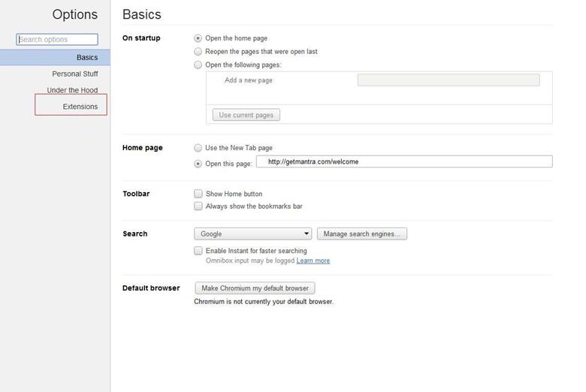Open the Extensions page from sidebar
The width and height of the screenshot is (586, 392).
pos(80,107)
